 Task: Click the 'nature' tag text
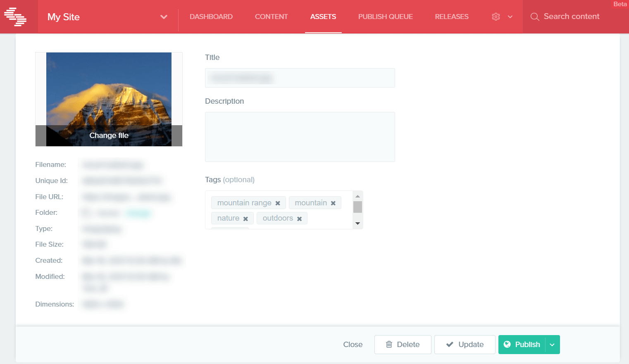228,218
